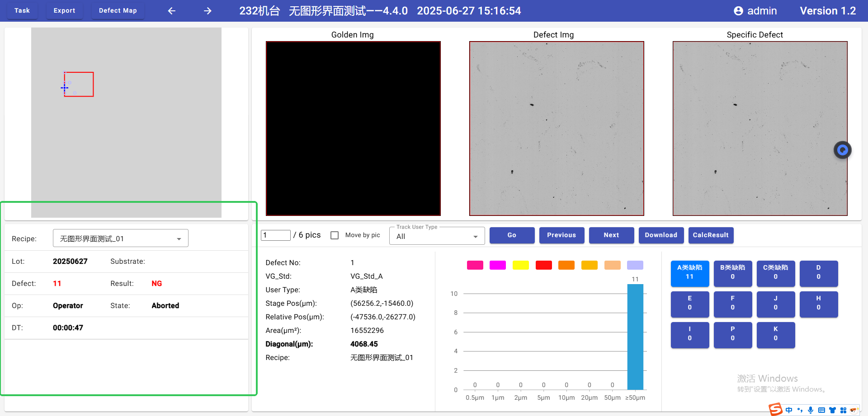Click the IME mascot avatar icon
The height and width of the screenshot is (416, 868).
pos(854,410)
